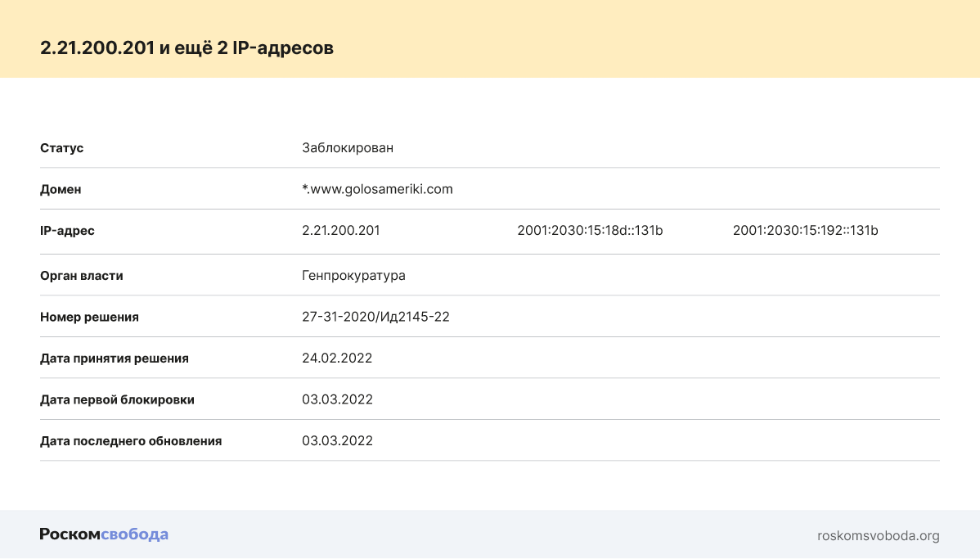Click the status value Заблокирован
This screenshot has height=559, width=980.
click(347, 148)
